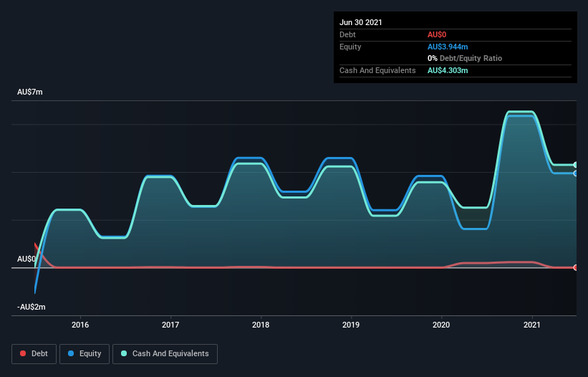Click the red dot in Debt legend

point(23,353)
